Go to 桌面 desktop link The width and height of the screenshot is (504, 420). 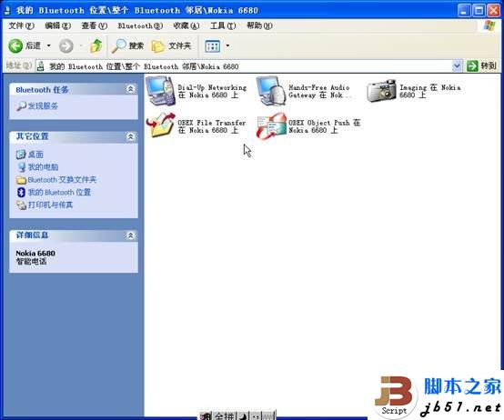click(x=35, y=155)
